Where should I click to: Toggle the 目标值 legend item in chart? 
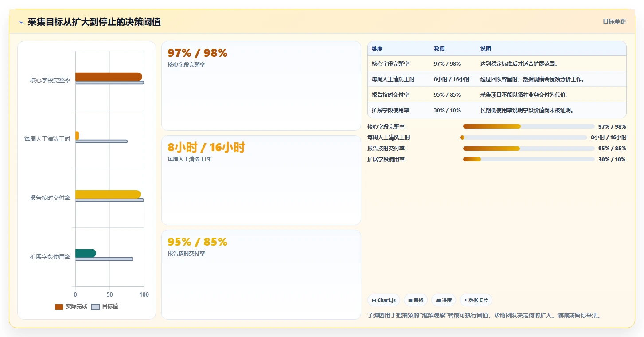click(105, 306)
